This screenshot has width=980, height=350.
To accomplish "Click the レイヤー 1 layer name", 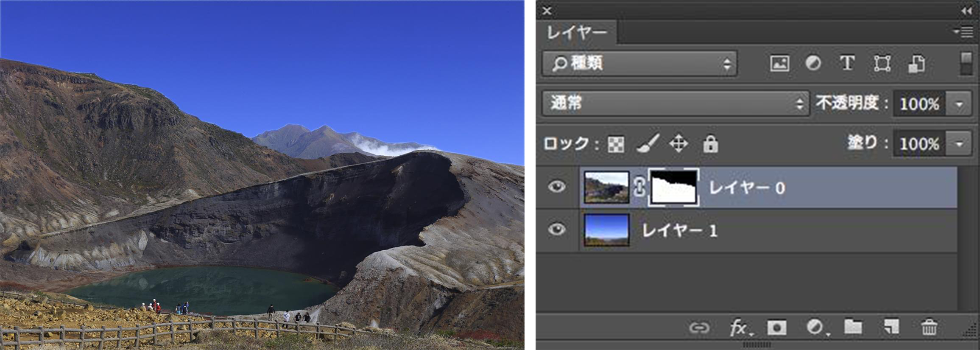I will pos(680,230).
